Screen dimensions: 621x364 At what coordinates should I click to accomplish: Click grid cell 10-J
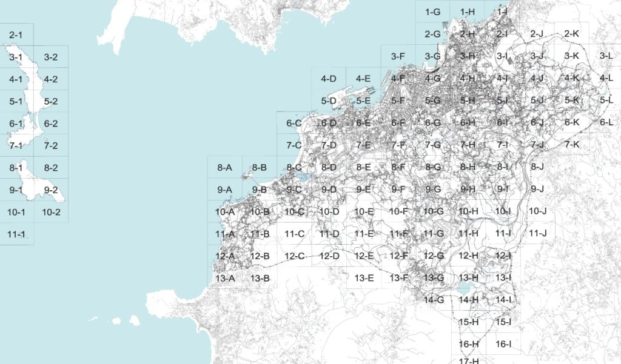(537, 211)
